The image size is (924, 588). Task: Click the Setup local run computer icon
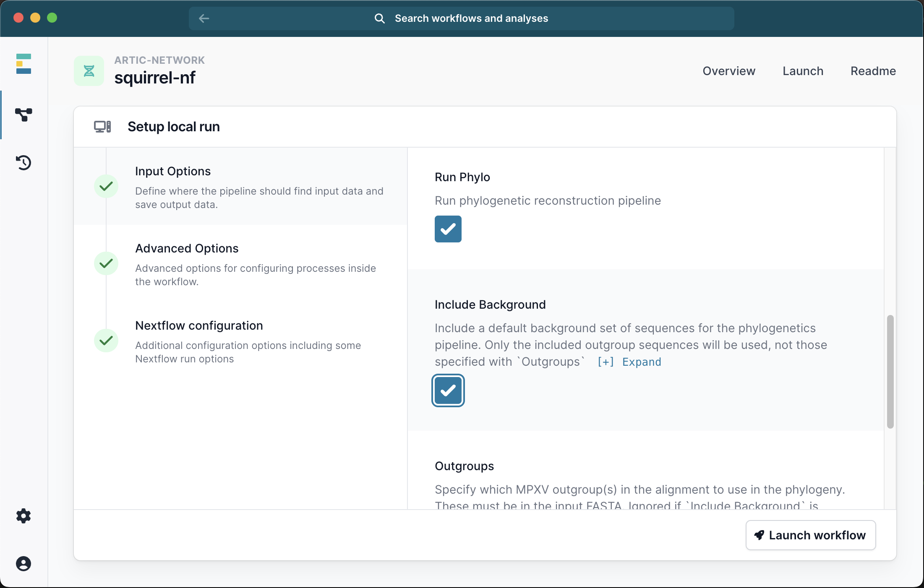[x=102, y=127]
